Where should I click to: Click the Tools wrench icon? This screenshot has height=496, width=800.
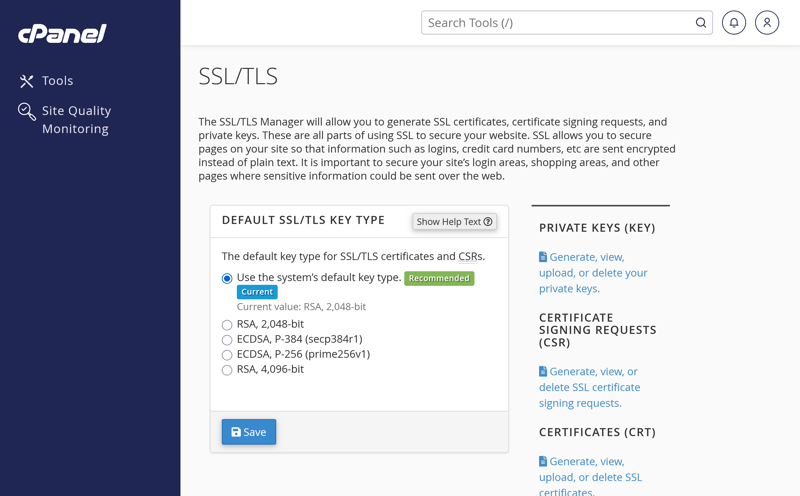tap(27, 81)
